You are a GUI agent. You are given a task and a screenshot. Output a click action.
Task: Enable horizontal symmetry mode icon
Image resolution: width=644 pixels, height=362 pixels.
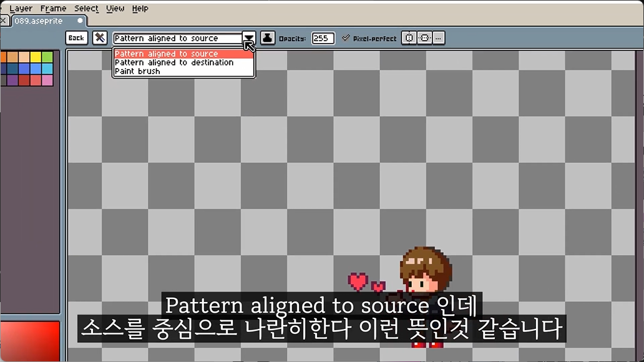[409, 38]
